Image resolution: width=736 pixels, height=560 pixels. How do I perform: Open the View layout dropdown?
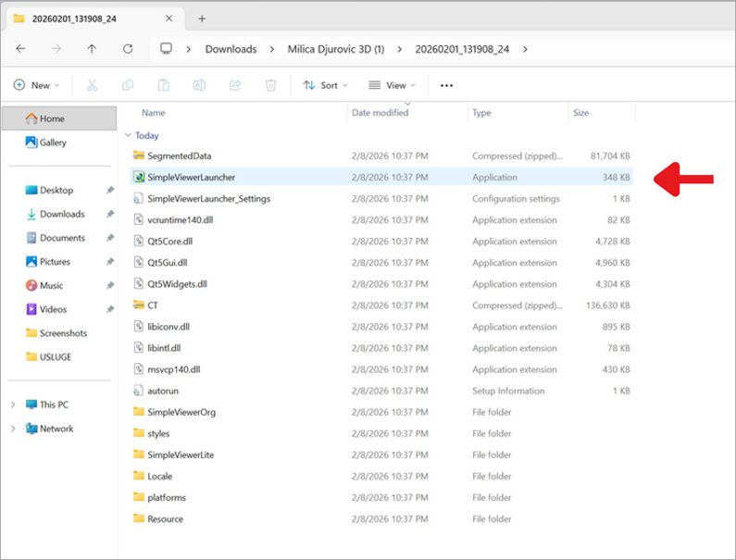[x=392, y=85]
